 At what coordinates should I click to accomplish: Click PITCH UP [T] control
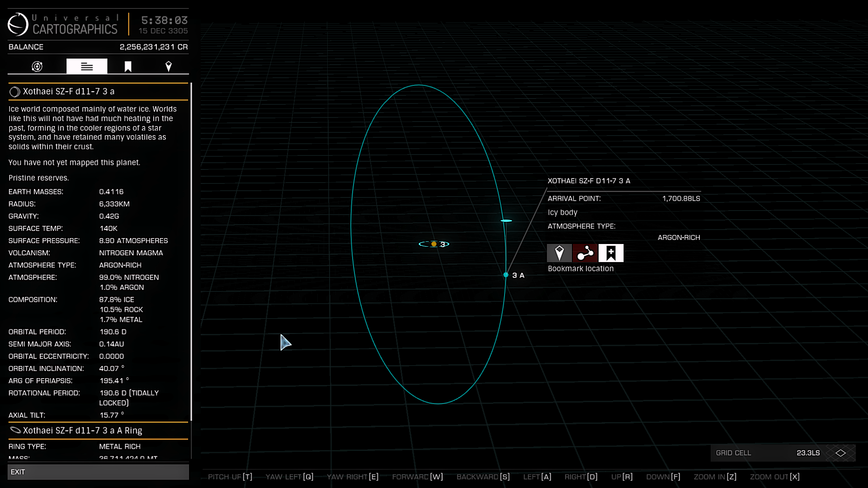[230, 477]
